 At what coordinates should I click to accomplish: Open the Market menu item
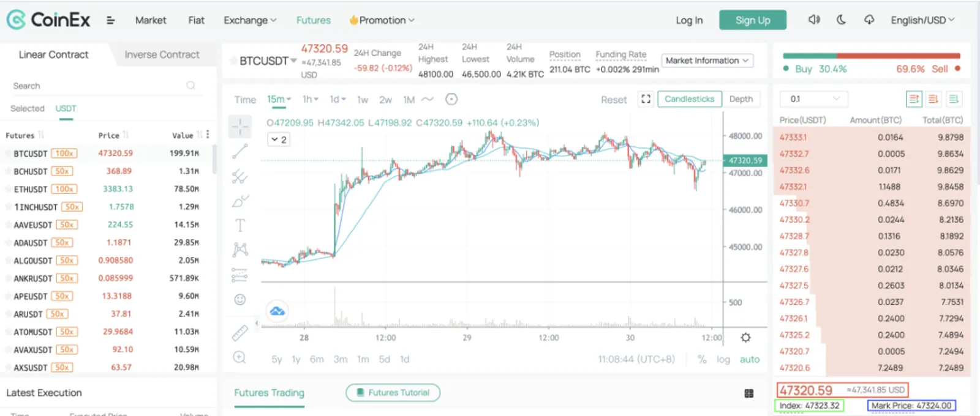click(151, 20)
